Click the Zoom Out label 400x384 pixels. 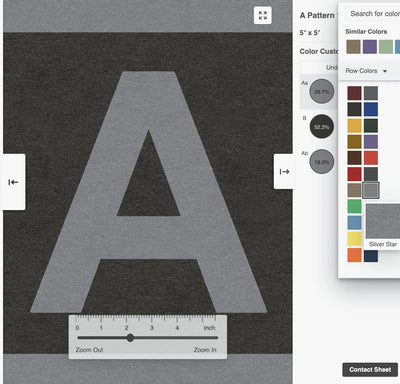coord(89,350)
